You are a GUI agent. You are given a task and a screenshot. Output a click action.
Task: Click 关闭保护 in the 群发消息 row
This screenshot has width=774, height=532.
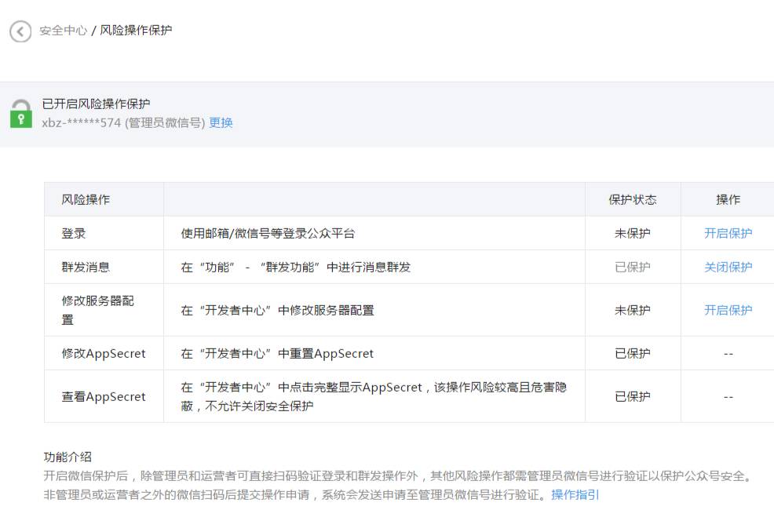[x=728, y=267]
